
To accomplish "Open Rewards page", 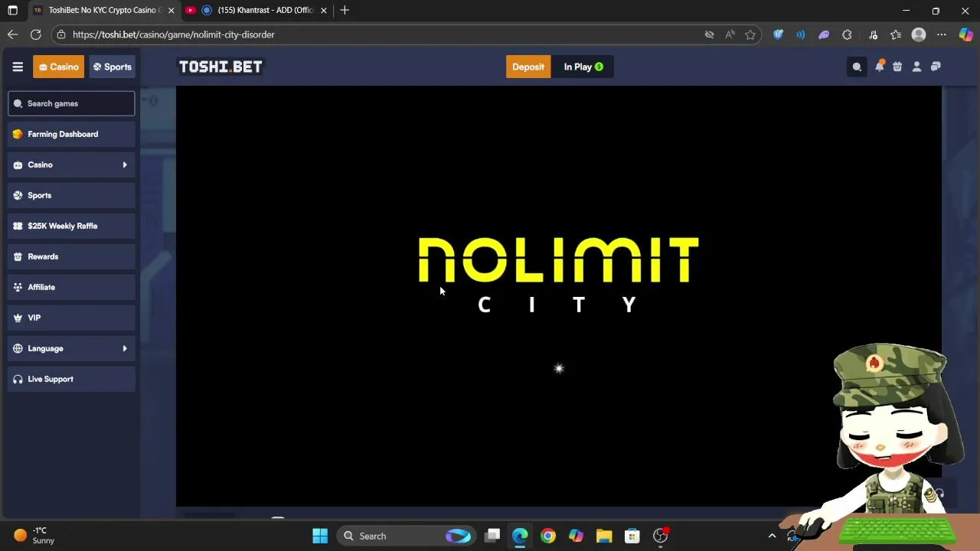I will [71, 256].
